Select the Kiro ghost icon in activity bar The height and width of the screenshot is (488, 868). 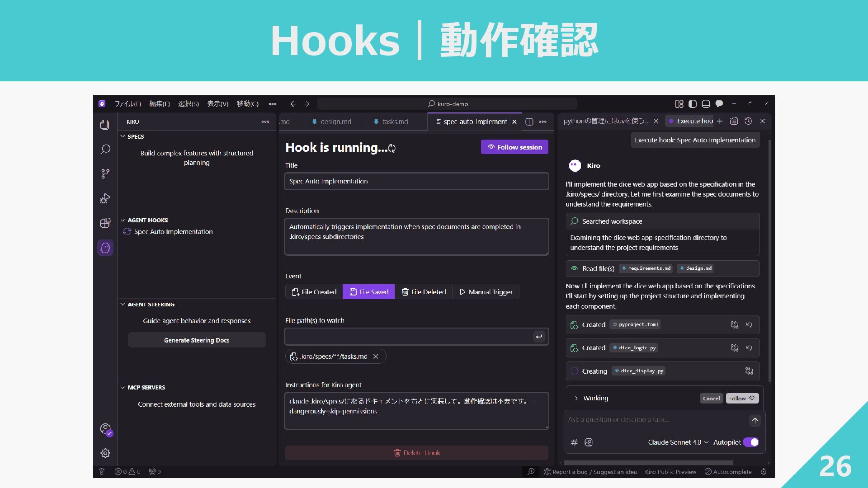[x=105, y=248]
